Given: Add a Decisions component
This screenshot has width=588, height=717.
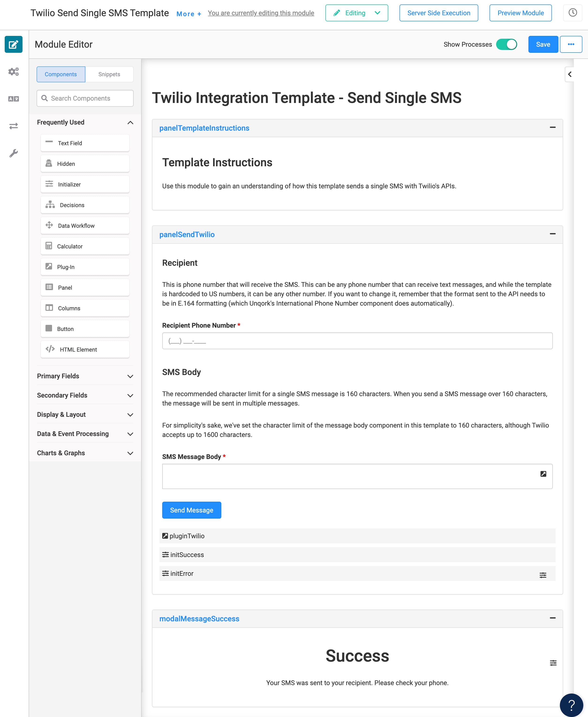Looking at the screenshot, I should (85, 205).
